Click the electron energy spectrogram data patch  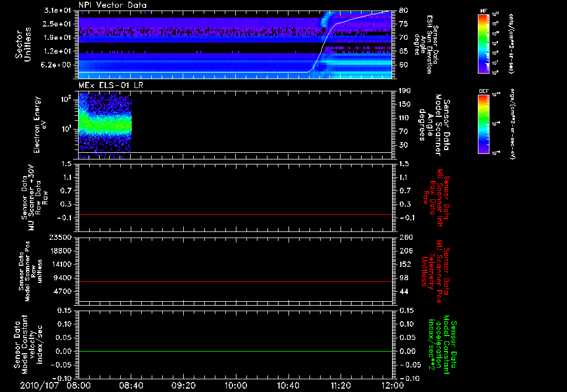(105, 126)
